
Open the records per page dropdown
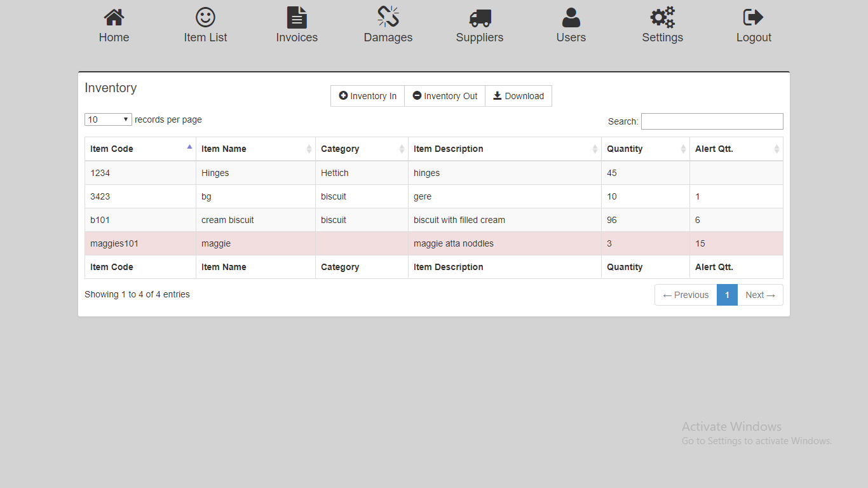(108, 119)
